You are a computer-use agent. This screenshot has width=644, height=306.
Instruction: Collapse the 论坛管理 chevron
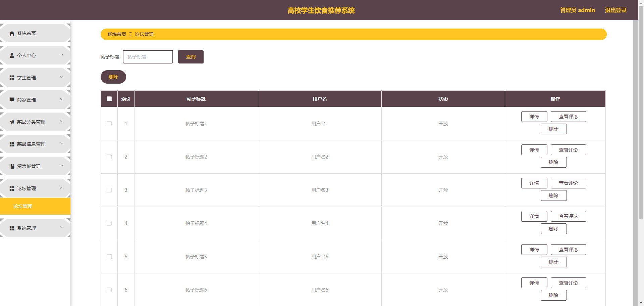click(x=62, y=188)
